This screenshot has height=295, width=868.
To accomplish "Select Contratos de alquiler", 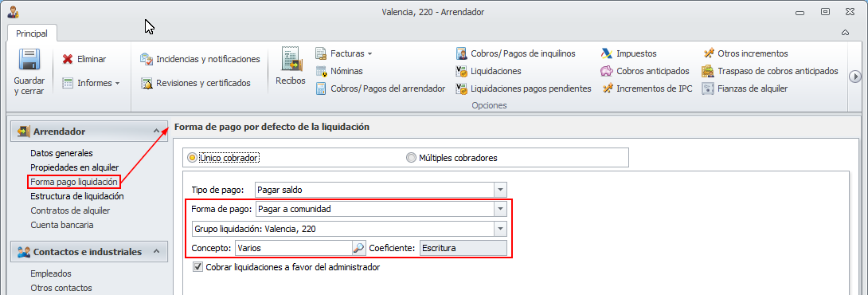I will [x=70, y=210].
